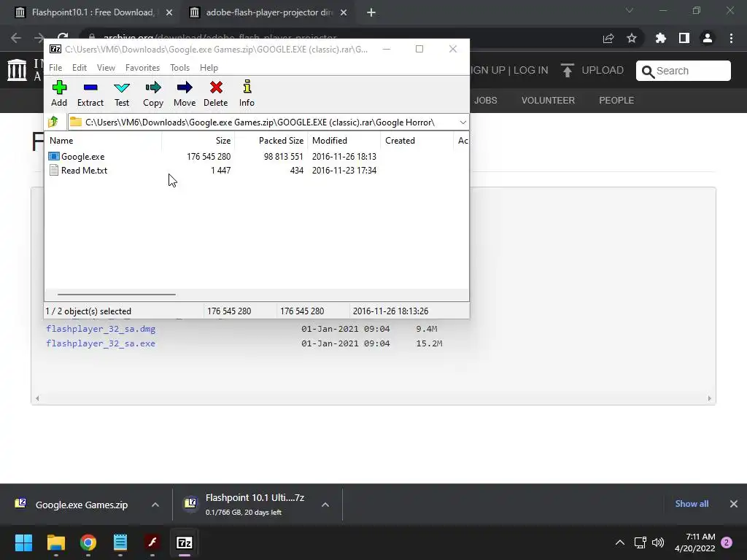Click the Add toolbar icon in 7-Zip
This screenshot has width=747, height=560.
[x=59, y=94]
